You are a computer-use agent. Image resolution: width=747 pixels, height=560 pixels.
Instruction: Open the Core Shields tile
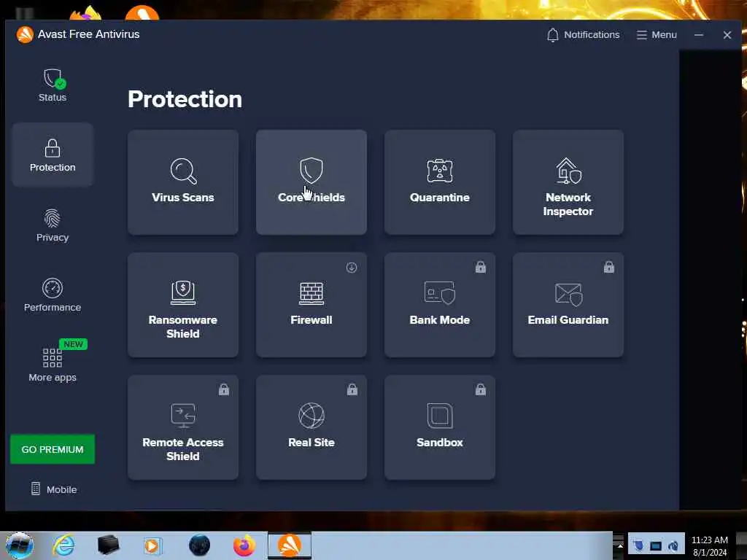click(311, 182)
